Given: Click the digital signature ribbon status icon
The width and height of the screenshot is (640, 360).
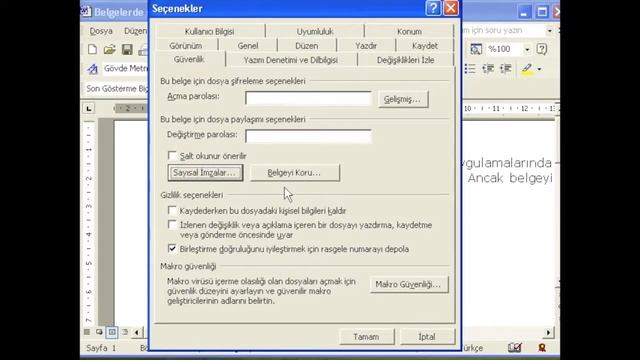Looking at the screenshot, I should (542, 348).
